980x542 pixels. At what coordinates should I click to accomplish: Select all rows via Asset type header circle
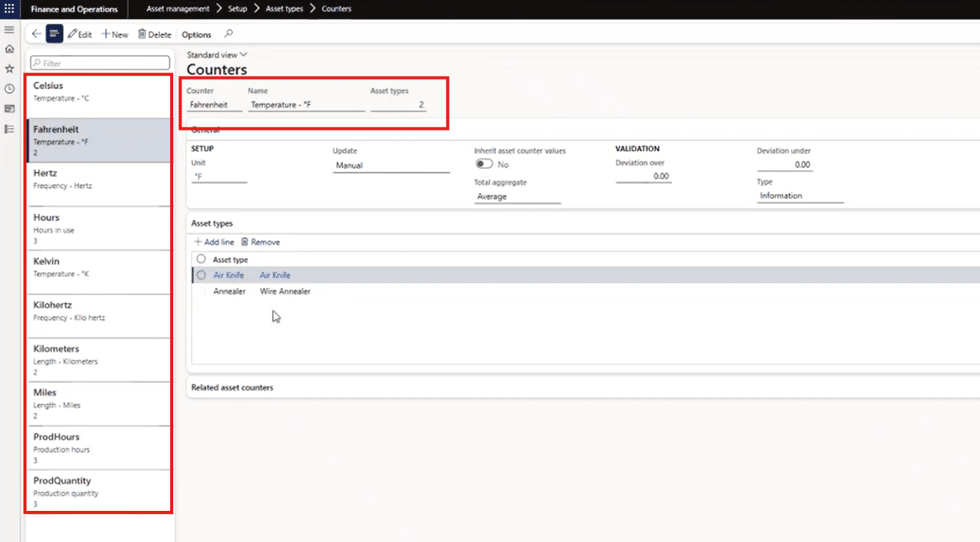201,259
